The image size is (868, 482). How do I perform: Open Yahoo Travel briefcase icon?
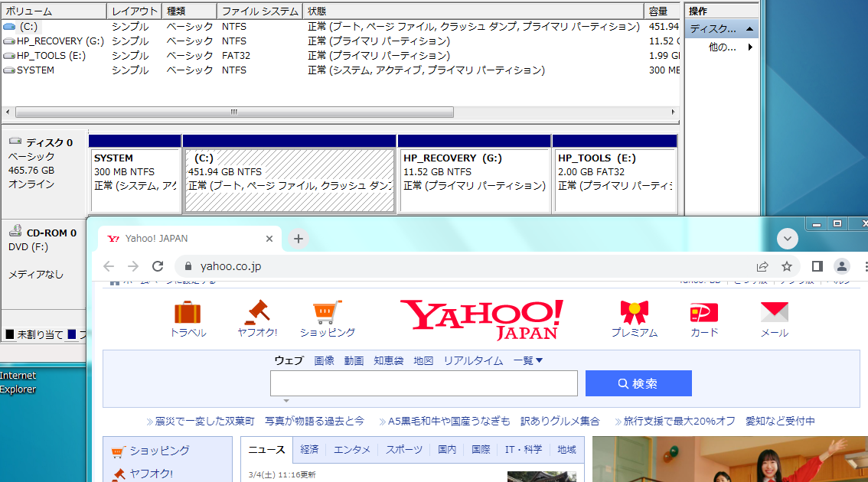(x=188, y=313)
